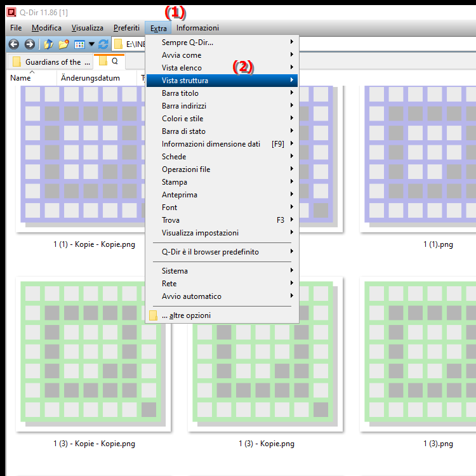Select the thumbnail of 1 (1).png
The width and height of the screenshot is (476, 476).
tap(418, 158)
